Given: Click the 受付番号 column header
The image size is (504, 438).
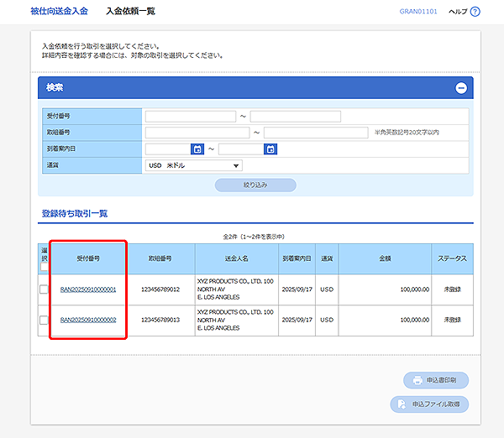Looking at the screenshot, I should click(88, 258).
